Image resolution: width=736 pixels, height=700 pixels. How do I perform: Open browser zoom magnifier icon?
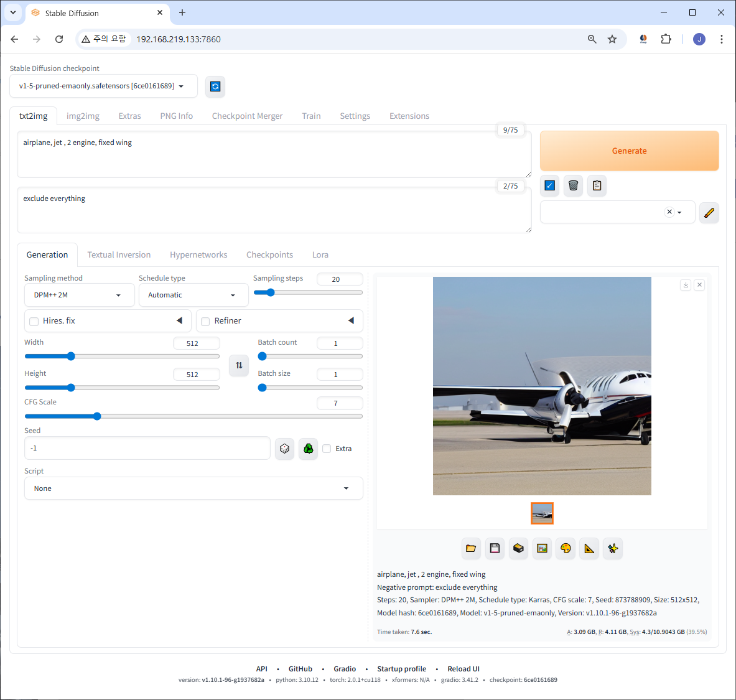pyautogui.click(x=592, y=39)
